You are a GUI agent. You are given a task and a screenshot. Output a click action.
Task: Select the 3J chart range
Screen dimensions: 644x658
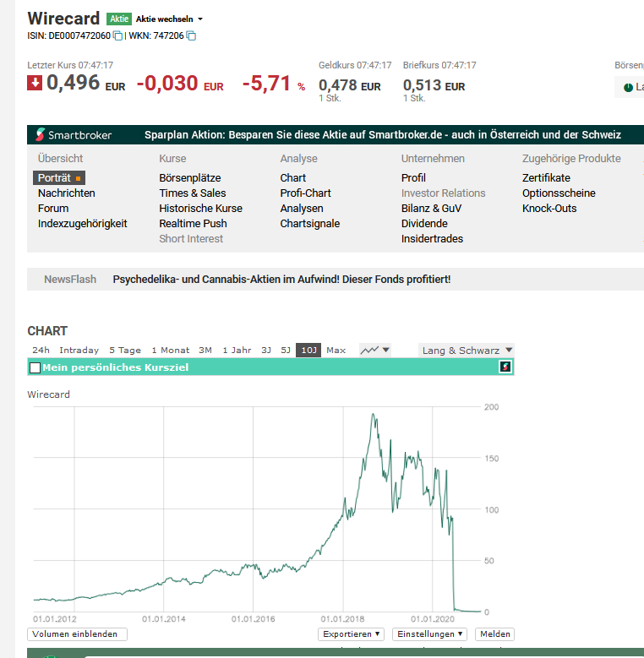[266, 350]
